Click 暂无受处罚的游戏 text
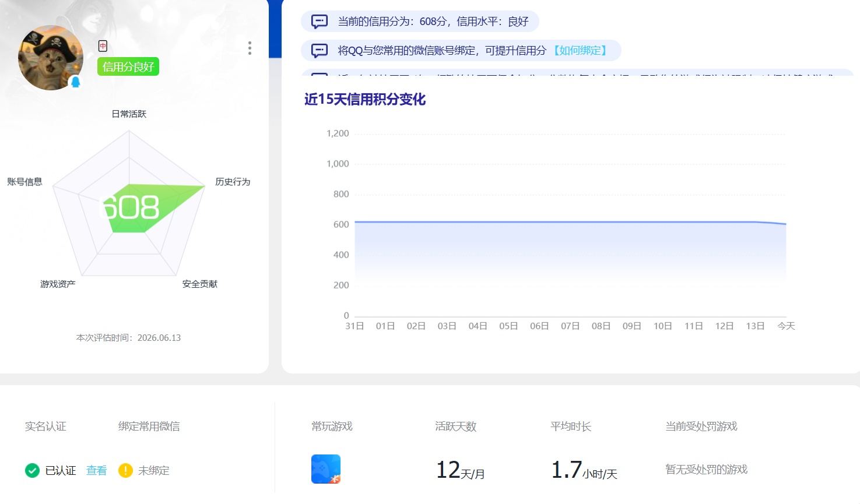 pos(707,470)
